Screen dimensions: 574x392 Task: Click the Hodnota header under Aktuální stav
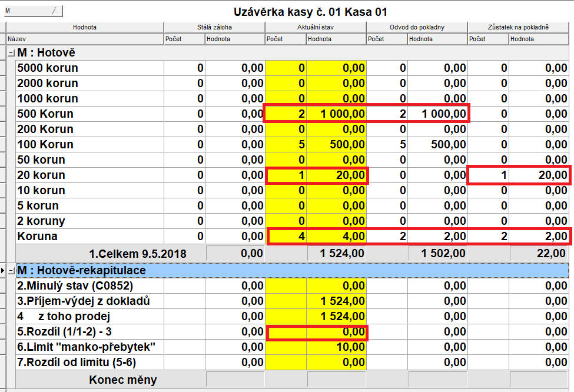pyautogui.click(x=336, y=39)
